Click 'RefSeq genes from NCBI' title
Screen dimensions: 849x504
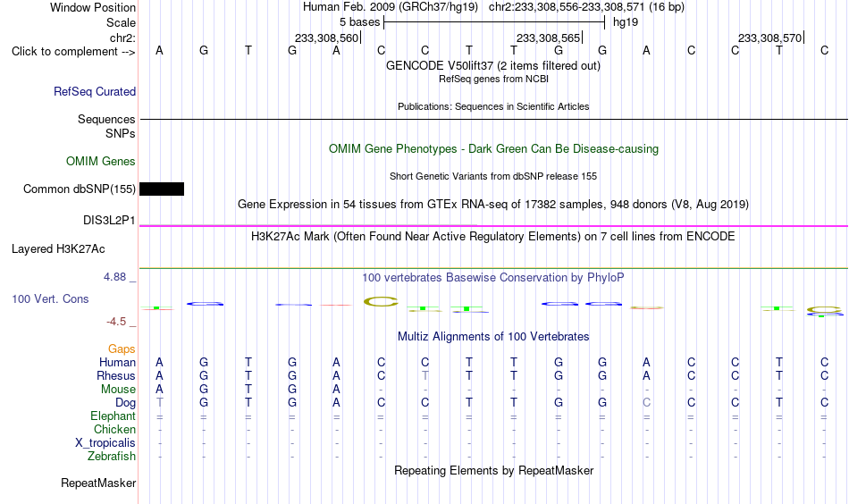(x=494, y=79)
